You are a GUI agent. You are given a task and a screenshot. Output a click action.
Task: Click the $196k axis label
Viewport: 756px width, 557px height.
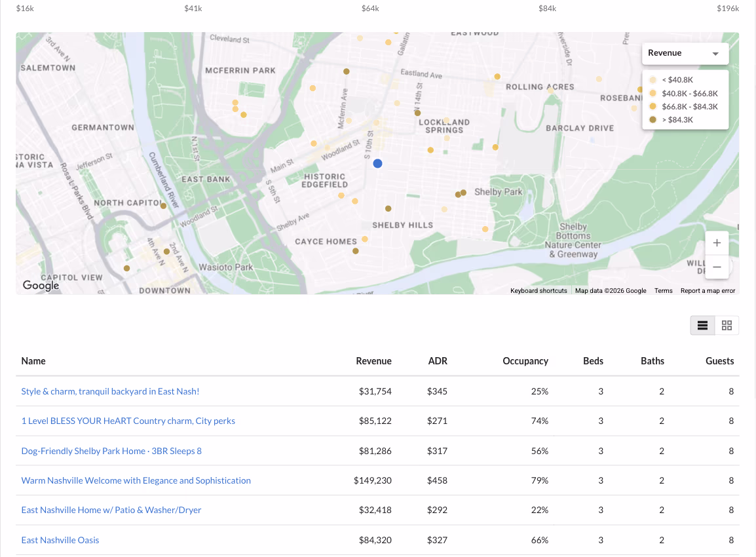tap(728, 9)
